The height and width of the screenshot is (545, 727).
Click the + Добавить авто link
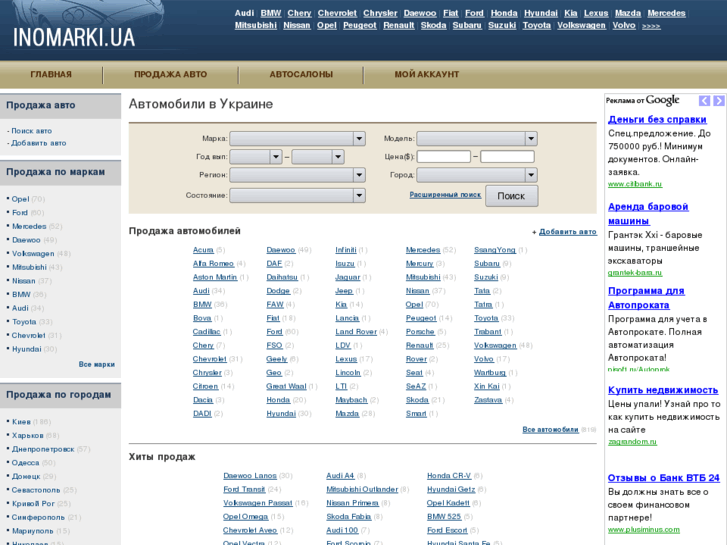tap(568, 231)
